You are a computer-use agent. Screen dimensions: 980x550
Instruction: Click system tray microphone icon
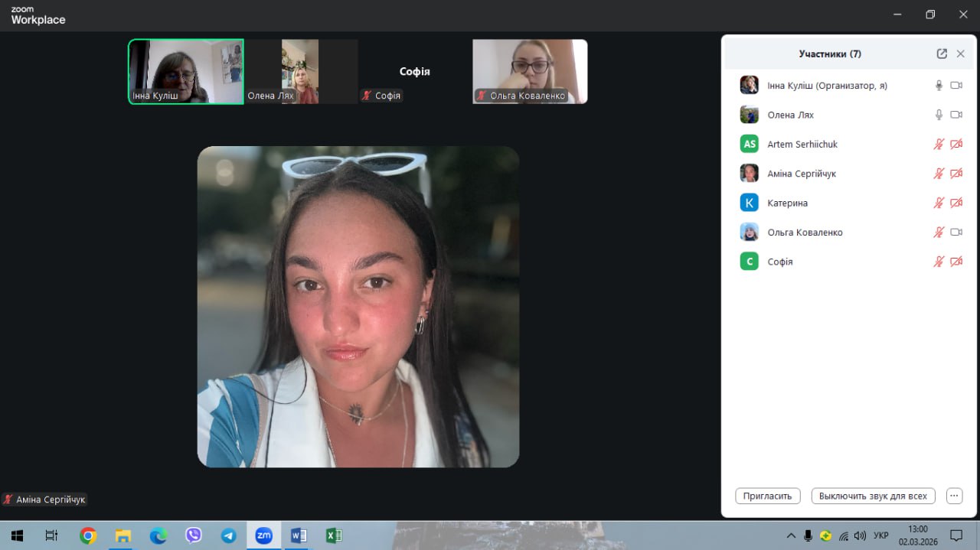point(808,535)
